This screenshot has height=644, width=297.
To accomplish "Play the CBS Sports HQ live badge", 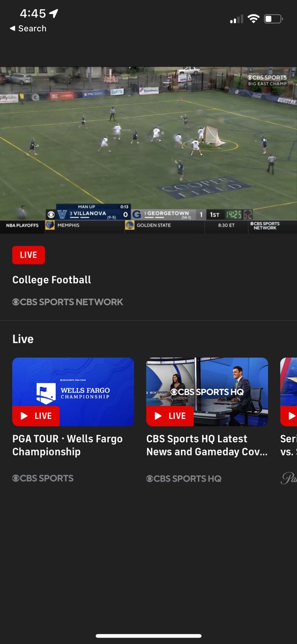I will (170, 416).
